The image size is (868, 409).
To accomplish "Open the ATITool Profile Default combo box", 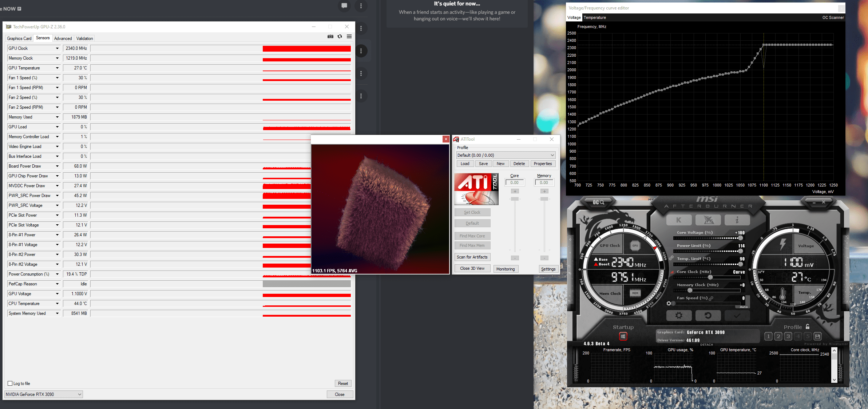I will [x=506, y=155].
